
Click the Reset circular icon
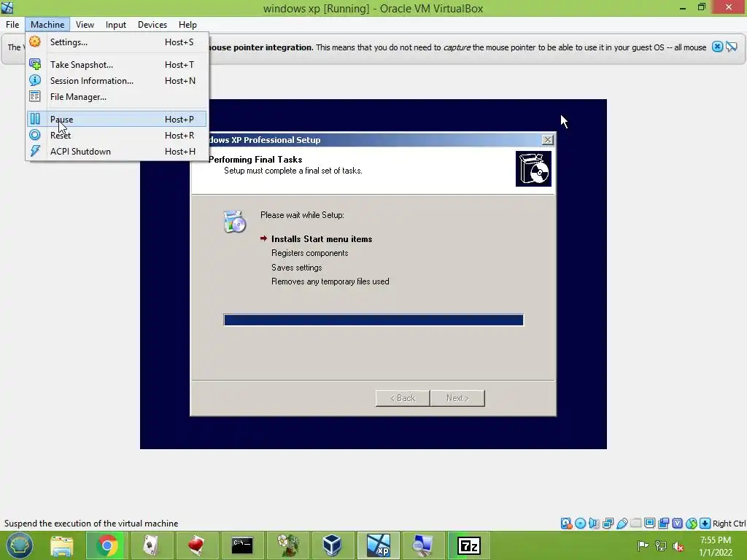point(35,135)
